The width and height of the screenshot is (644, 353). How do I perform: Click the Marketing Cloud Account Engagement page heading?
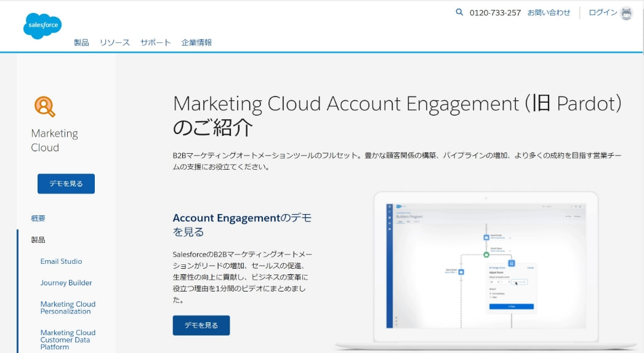pyautogui.click(x=396, y=116)
